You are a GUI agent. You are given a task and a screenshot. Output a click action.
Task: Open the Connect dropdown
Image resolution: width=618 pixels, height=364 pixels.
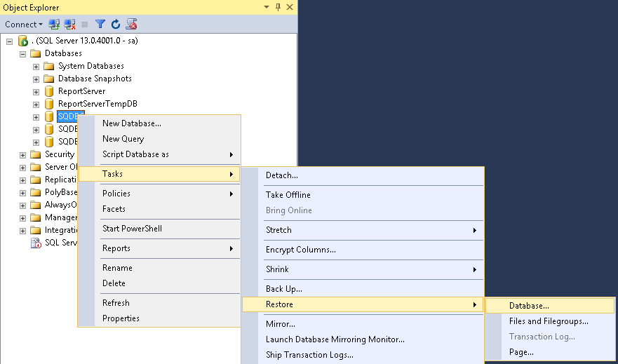coord(24,24)
